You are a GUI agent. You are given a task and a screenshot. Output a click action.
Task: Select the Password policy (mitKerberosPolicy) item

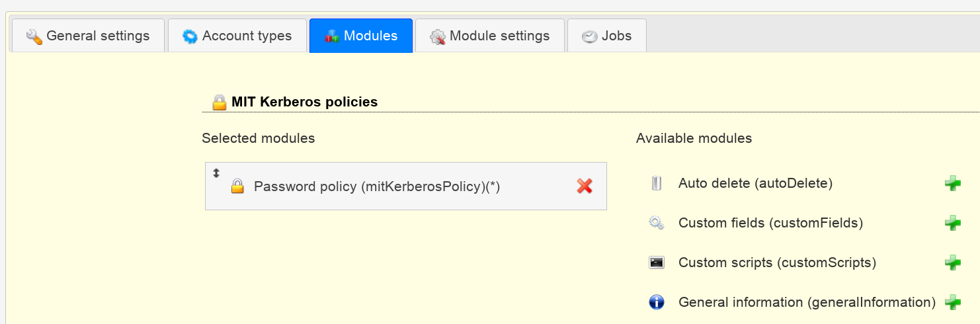(x=405, y=186)
